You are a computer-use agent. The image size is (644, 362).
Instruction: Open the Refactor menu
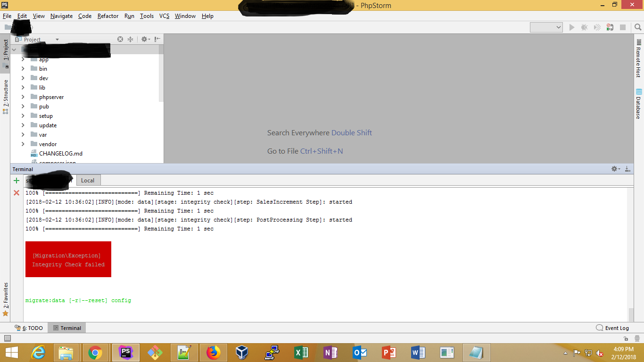[108, 16]
